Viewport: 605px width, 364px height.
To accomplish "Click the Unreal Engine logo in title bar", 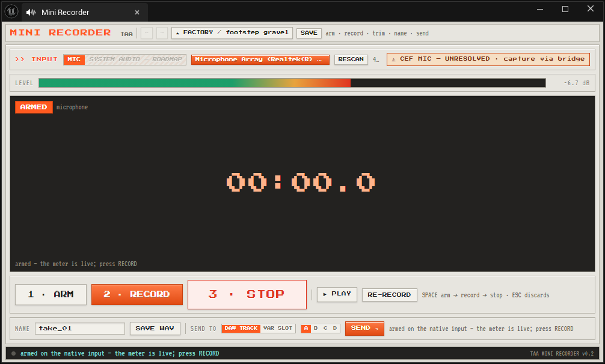I will (x=11, y=11).
